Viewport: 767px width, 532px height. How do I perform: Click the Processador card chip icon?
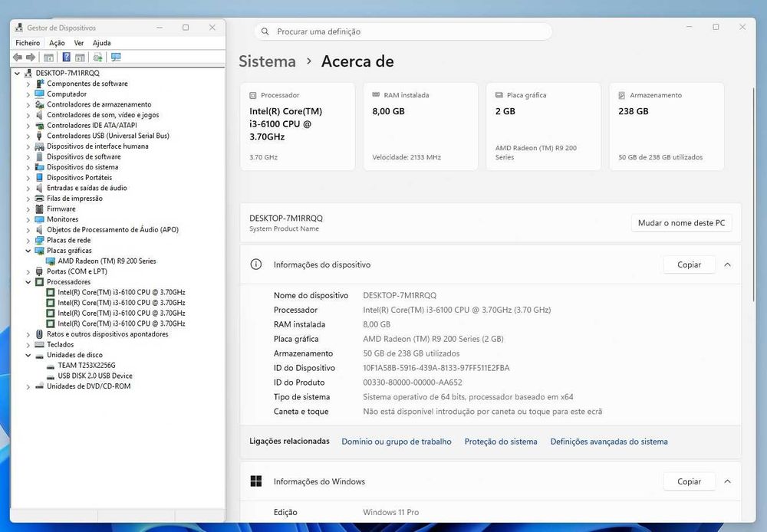253,95
